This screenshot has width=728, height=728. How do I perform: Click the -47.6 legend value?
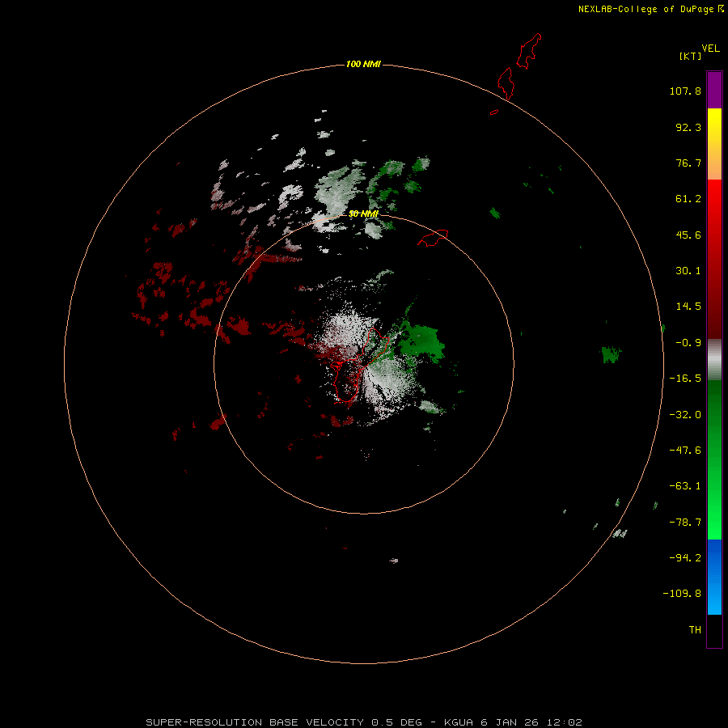point(685,451)
